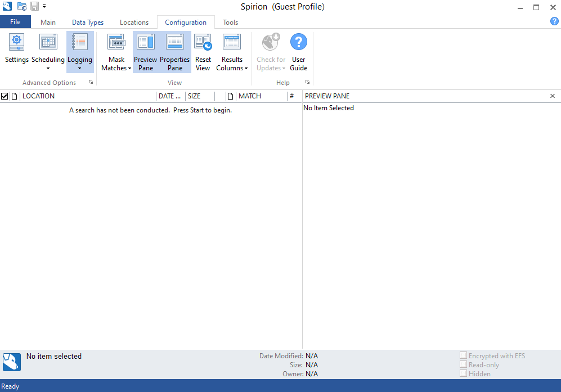
Task: Click the Reset View icon
Action: point(203,43)
